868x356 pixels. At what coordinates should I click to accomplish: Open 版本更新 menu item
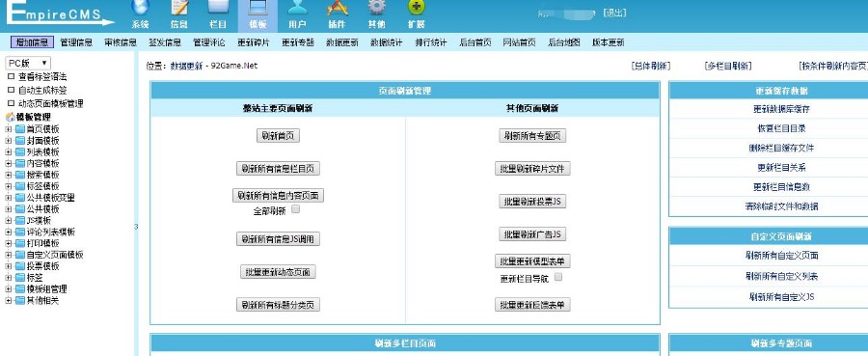[608, 42]
